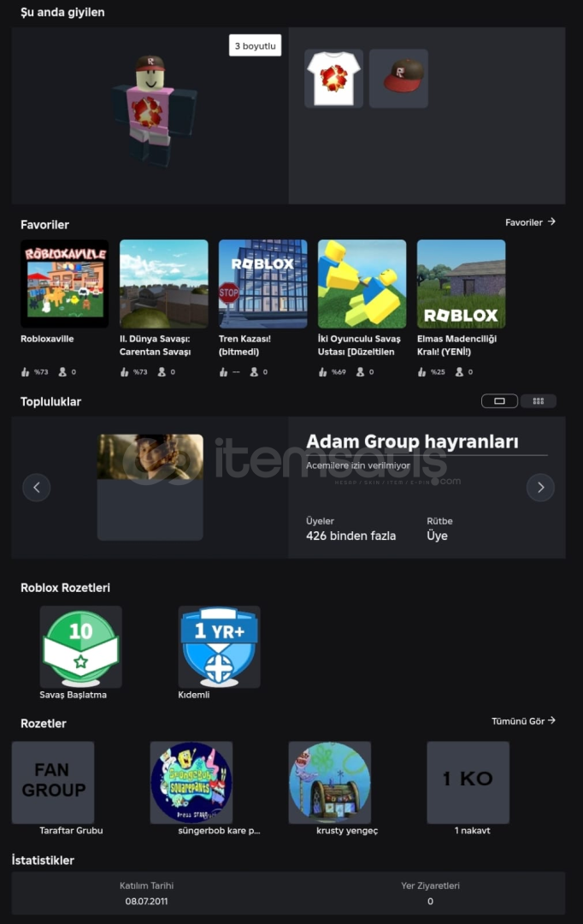Open Tümünü Gör badges link
Image resolution: width=583 pixels, height=924 pixels.
[x=523, y=720]
